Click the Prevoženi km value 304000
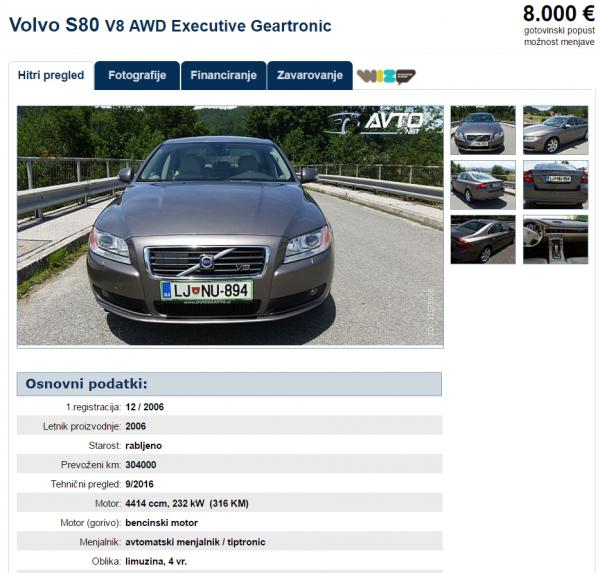 [x=141, y=465]
